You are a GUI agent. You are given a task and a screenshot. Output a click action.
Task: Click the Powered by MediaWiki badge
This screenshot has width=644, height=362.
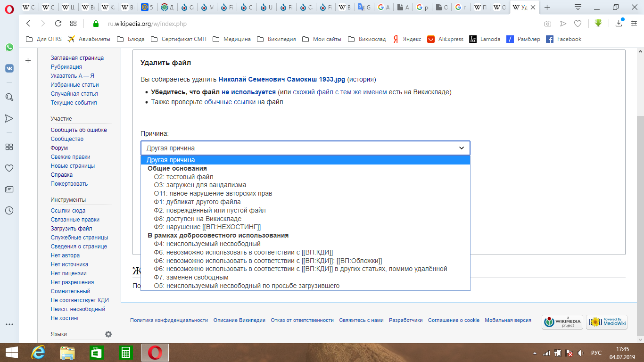click(x=607, y=322)
